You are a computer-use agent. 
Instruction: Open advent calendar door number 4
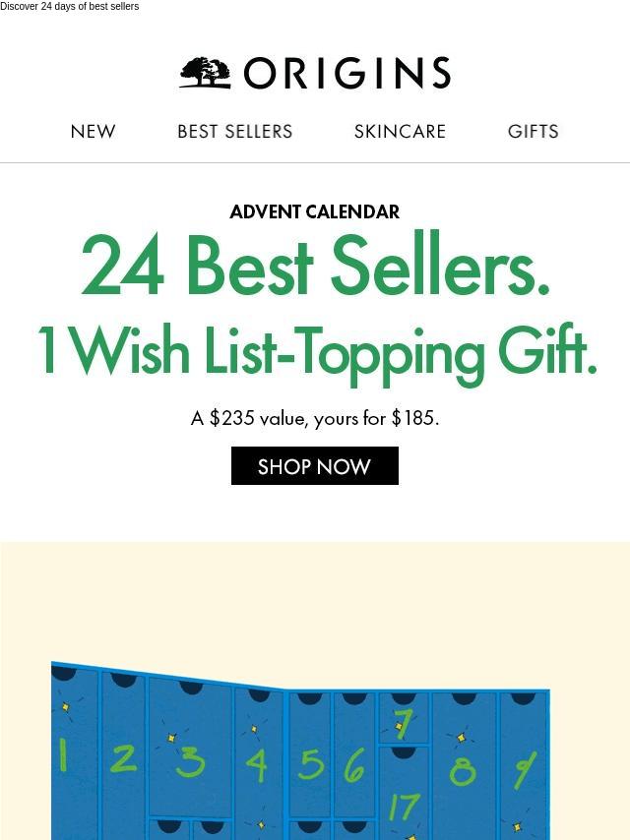click(x=258, y=763)
